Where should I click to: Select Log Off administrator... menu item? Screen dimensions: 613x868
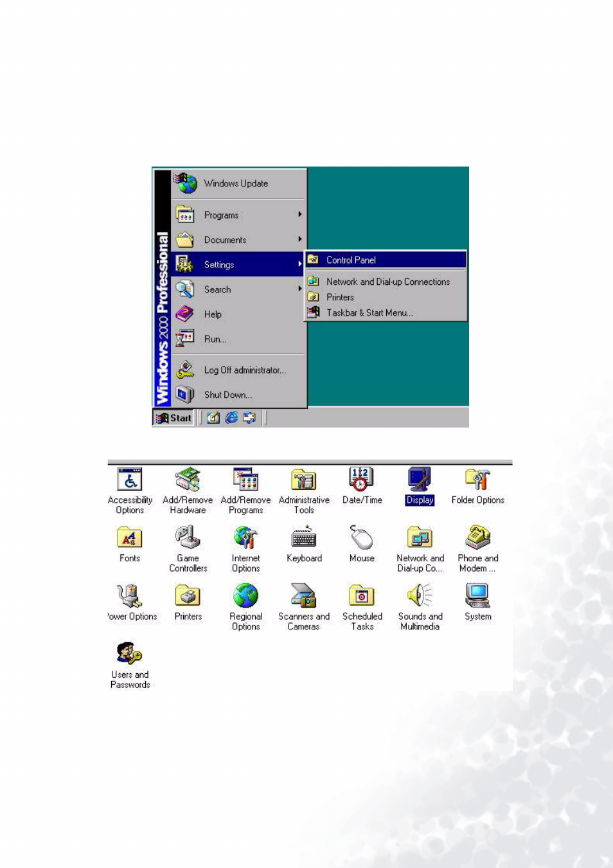point(239,370)
